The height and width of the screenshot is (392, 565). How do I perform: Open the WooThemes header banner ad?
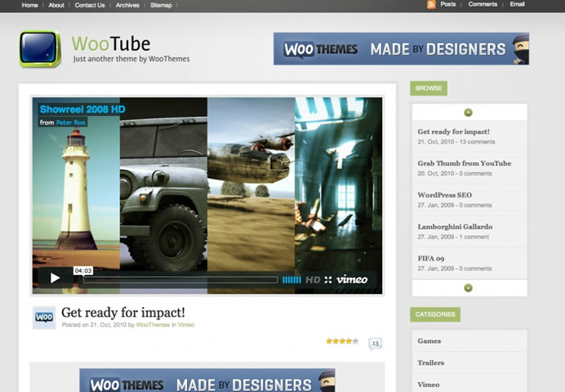coord(401,49)
